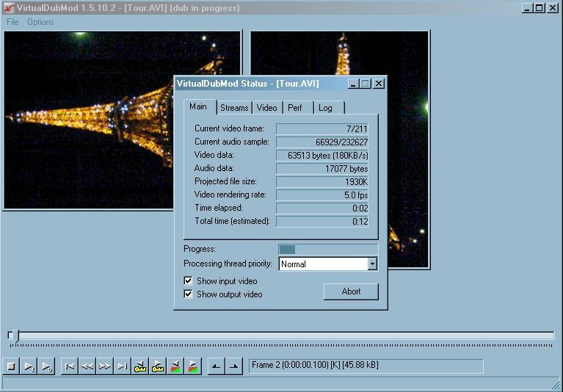
Task: Switch to the Streams tab
Action: [234, 108]
